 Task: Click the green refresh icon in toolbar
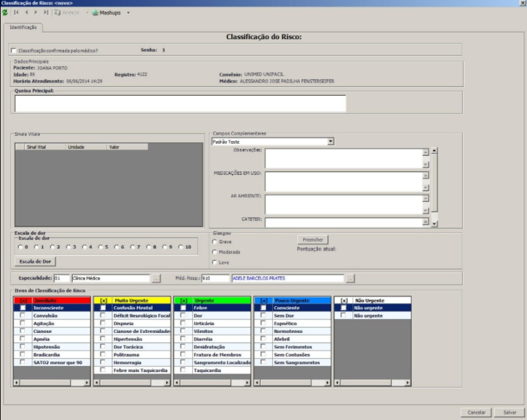5,13
